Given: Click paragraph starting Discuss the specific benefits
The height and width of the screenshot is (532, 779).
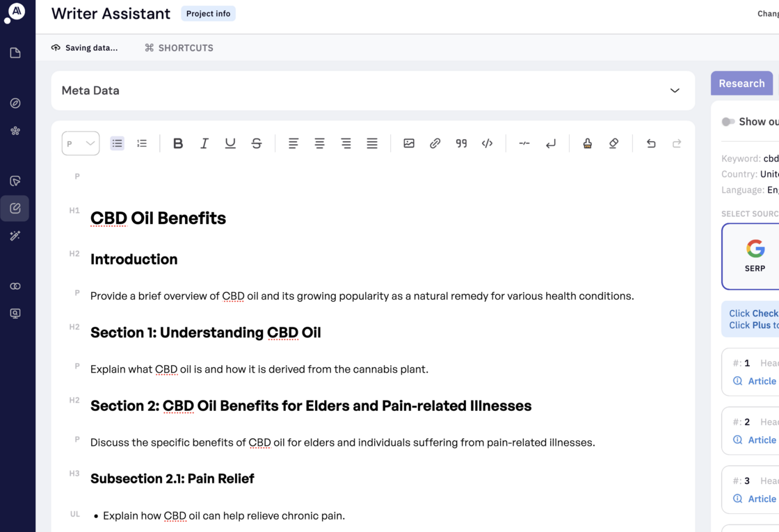Looking at the screenshot, I should coord(343,442).
